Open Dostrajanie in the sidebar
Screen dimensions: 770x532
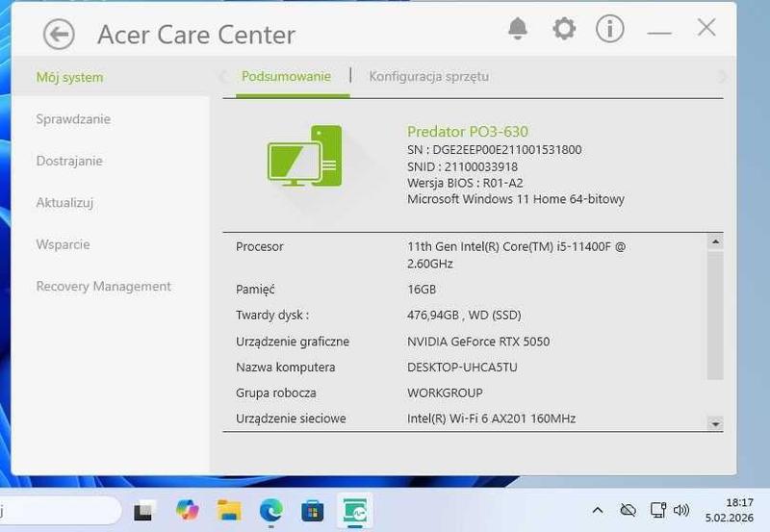[x=69, y=161]
